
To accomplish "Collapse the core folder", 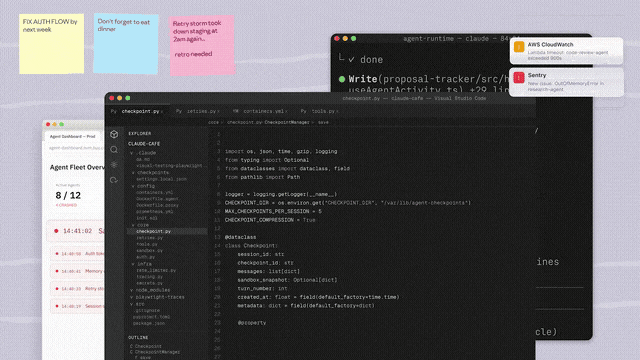I will click(133, 225).
